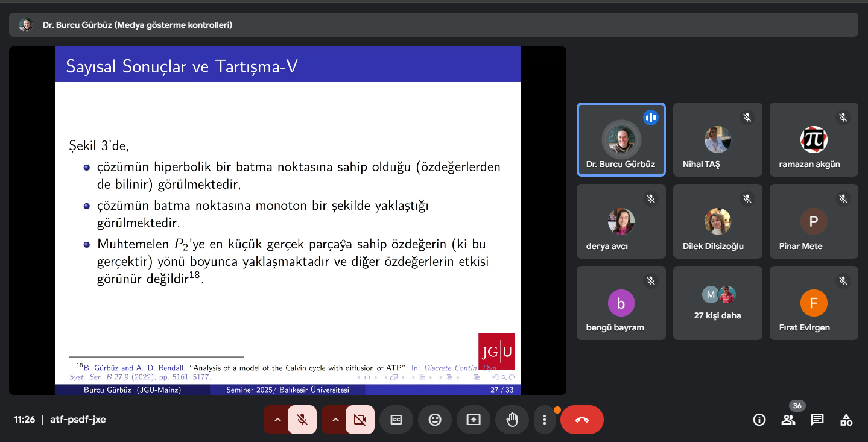Click slide page number 27 / 33
Screen dimensions: 868x442
[502, 390]
